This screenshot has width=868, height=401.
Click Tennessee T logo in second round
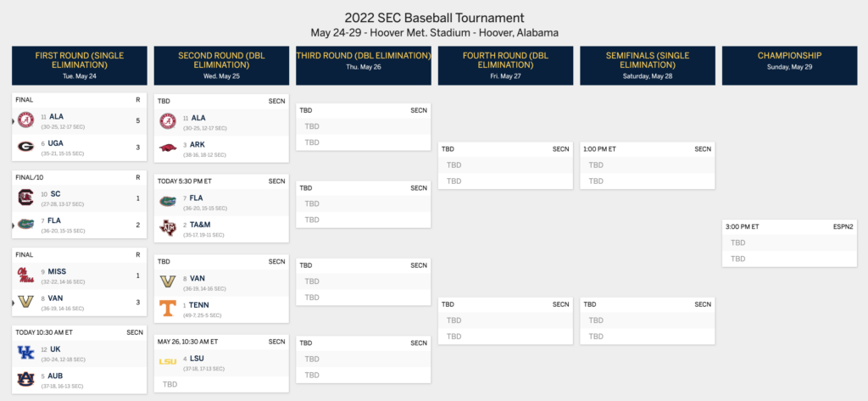169,308
